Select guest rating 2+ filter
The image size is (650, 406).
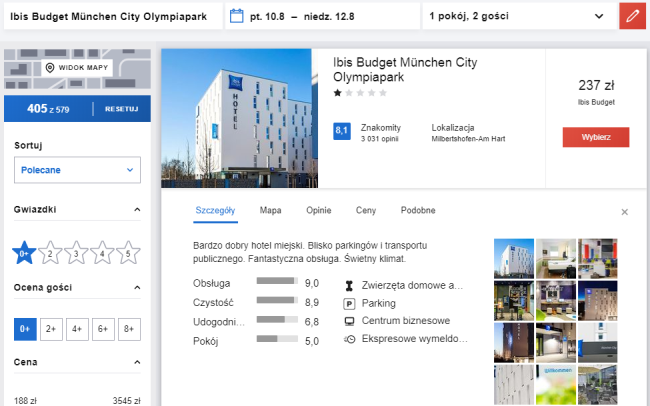coord(51,329)
